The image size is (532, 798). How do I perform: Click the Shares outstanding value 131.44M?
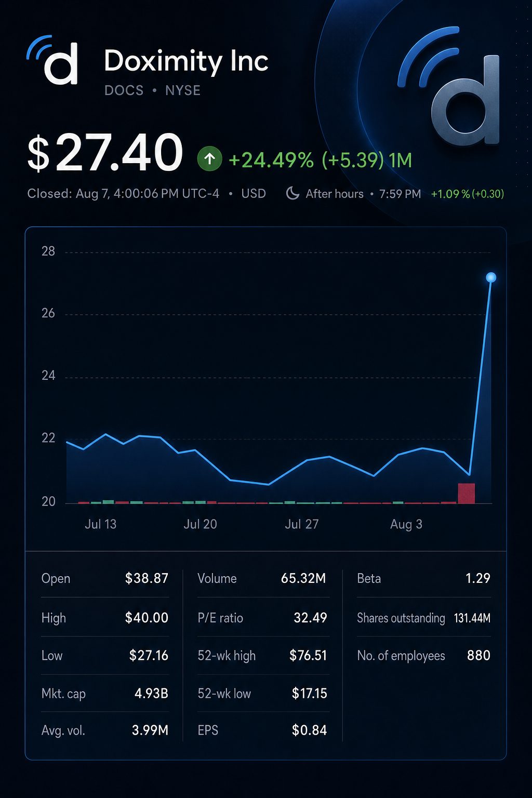click(x=472, y=618)
